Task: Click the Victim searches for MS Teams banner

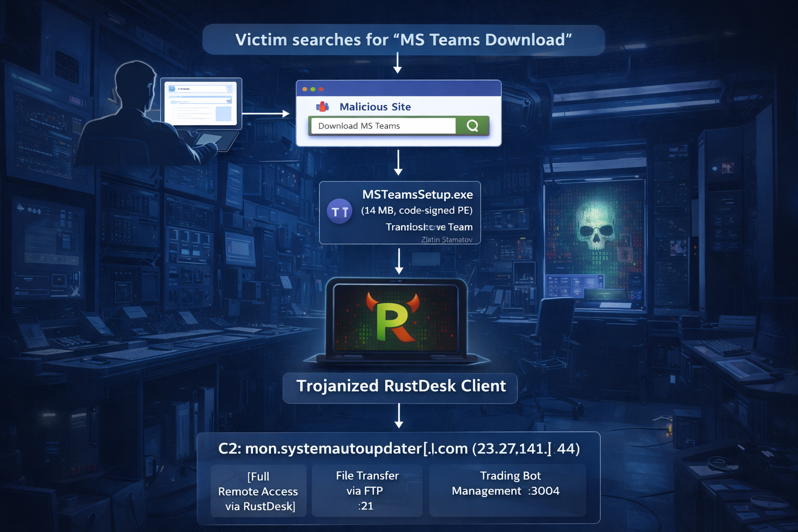Action: (x=404, y=40)
